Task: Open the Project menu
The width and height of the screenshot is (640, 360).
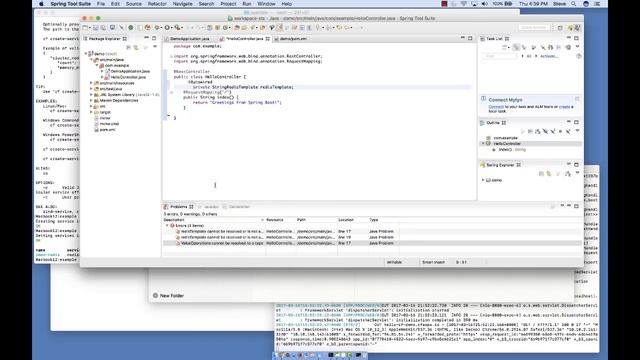Action: click(228, 4)
